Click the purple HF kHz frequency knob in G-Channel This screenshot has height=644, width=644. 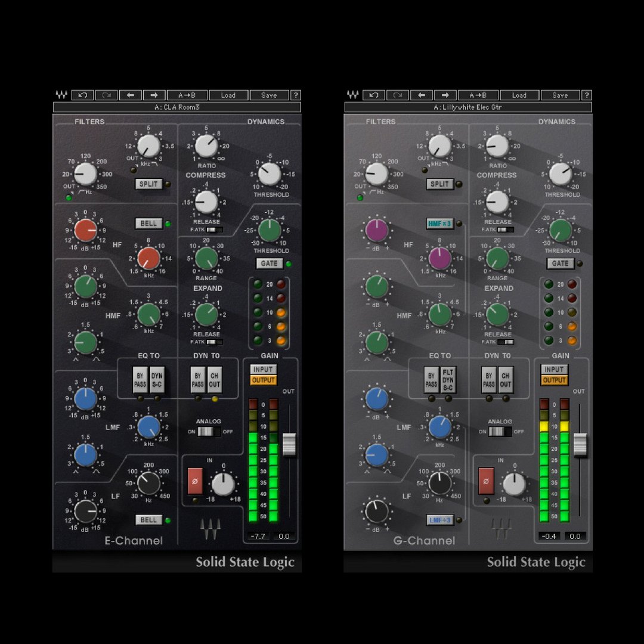pyautogui.click(x=440, y=258)
